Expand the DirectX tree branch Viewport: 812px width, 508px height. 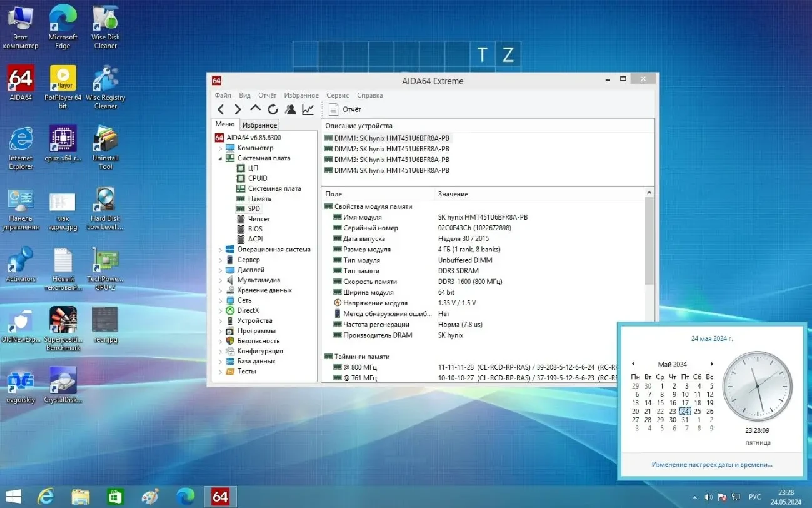pyautogui.click(x=219, y=310)
